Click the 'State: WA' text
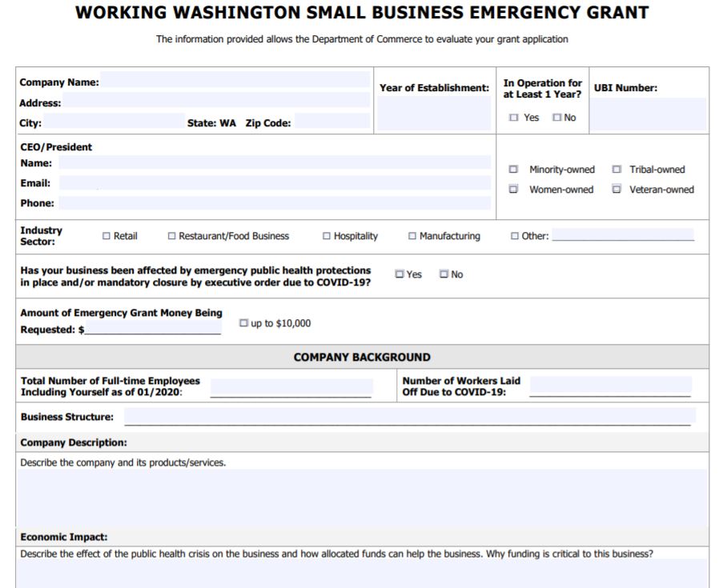This screenshot has height=588, width=723. (211, 123)
